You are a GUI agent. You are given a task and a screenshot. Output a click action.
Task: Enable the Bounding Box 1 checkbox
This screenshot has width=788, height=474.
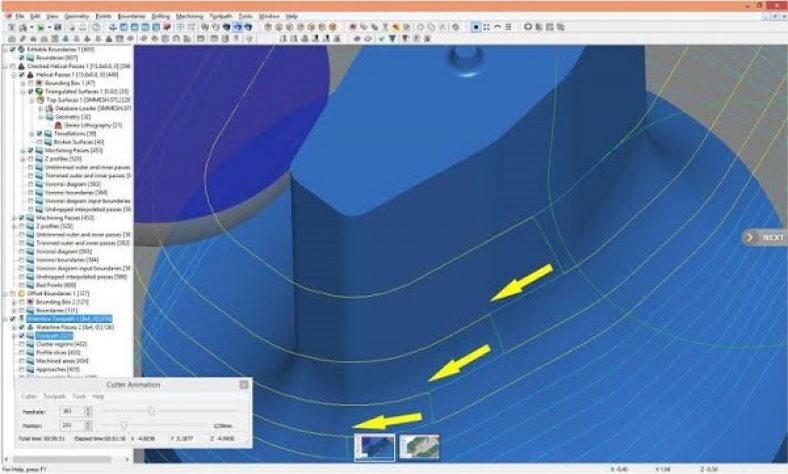pos(31,83)
